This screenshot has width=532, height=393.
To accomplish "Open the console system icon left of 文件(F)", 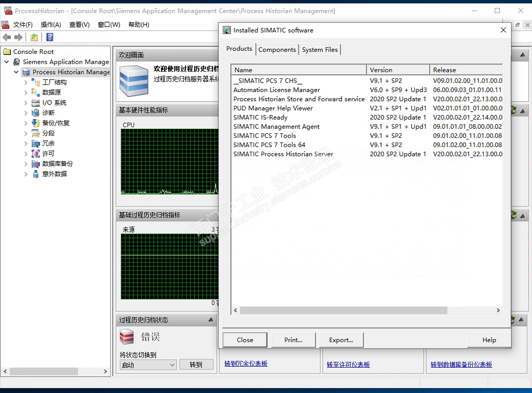I will pos(5,25).
